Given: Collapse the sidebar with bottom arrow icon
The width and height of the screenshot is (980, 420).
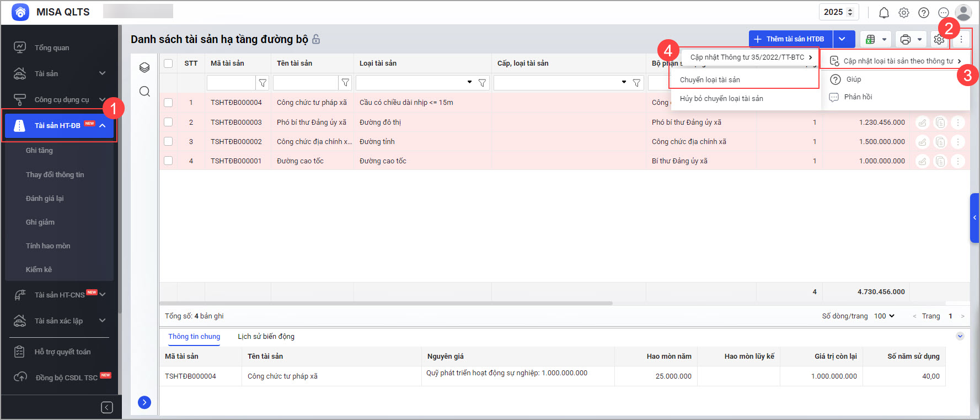Looking at the screenshot, I should 107,407.
